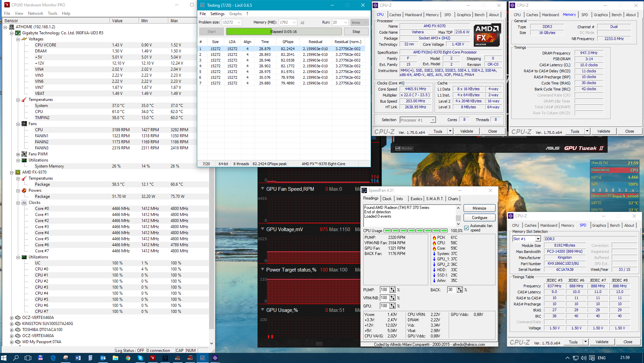
Task: Show hidden system tray icons
Action: click(x=567, y=358)
